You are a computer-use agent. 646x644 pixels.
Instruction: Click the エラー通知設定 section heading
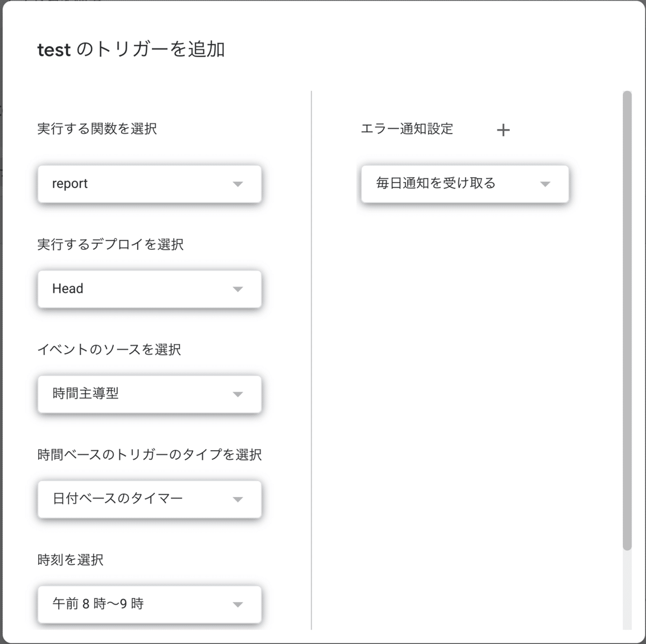(407, 129)
